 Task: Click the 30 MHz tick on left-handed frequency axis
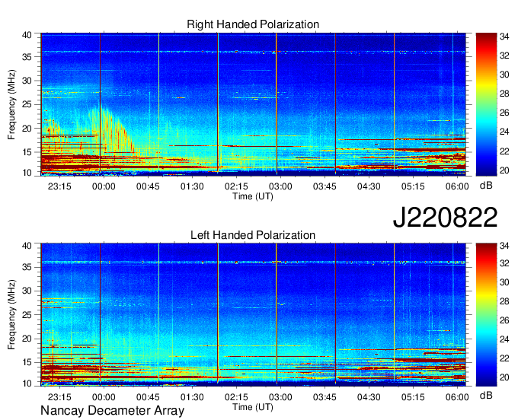click(x=27, y=291)
